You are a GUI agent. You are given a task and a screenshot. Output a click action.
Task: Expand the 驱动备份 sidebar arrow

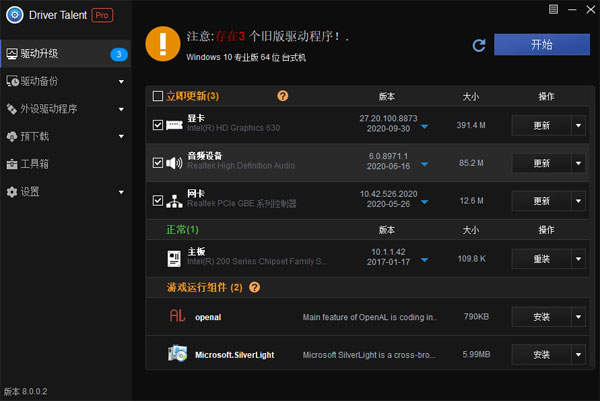pos(121,82)
